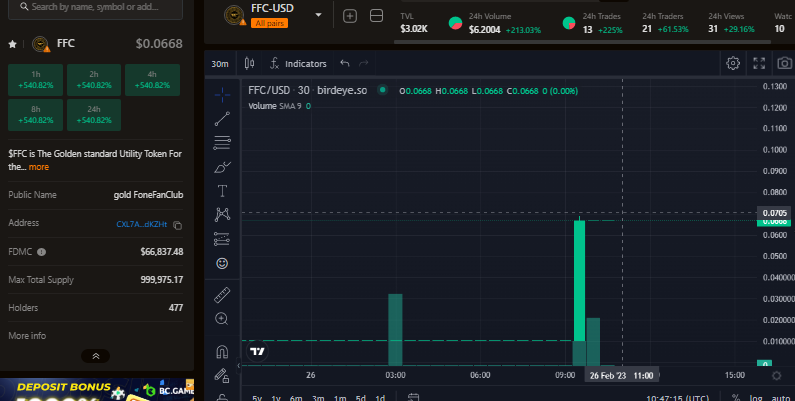Set chart range to 5d
Screen dimensions: 795x401
(x=360, y=398)
